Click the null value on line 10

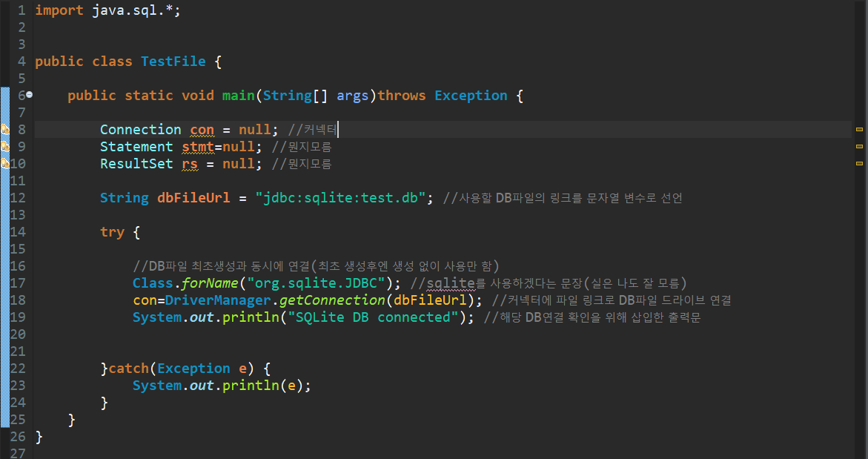[x=239, y=164]
